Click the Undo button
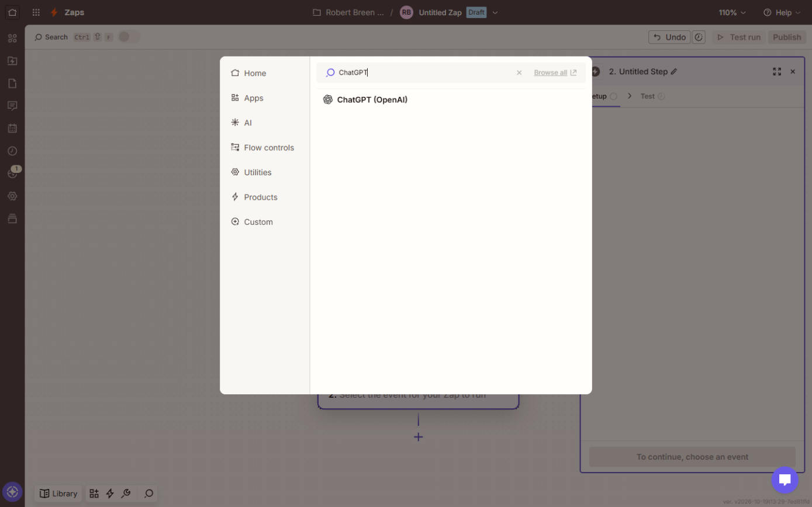 (669, 37)
